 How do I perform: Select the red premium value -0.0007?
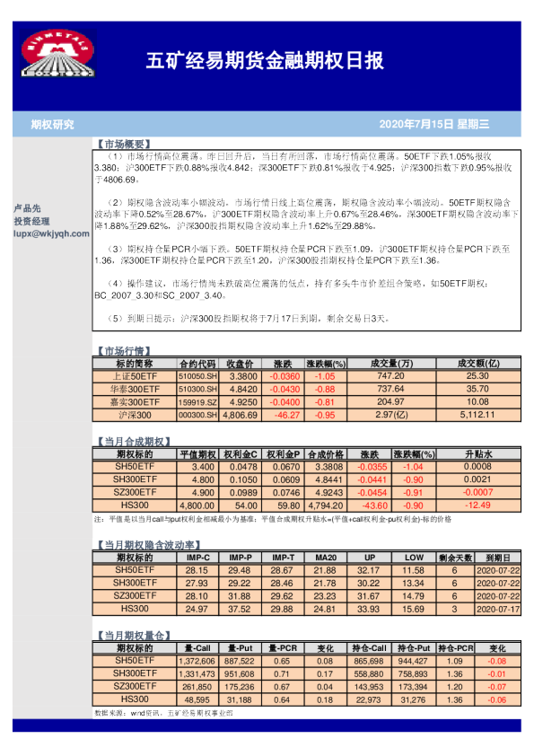477,492
